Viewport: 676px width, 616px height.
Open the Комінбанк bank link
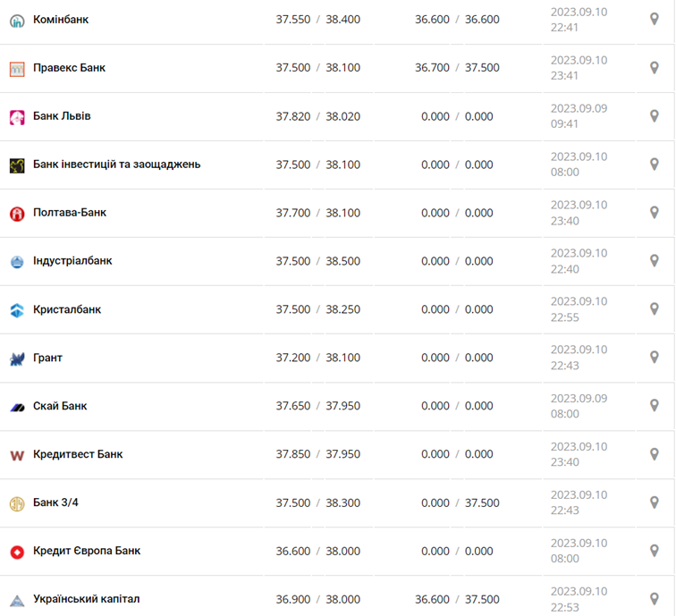pos(61,19)
